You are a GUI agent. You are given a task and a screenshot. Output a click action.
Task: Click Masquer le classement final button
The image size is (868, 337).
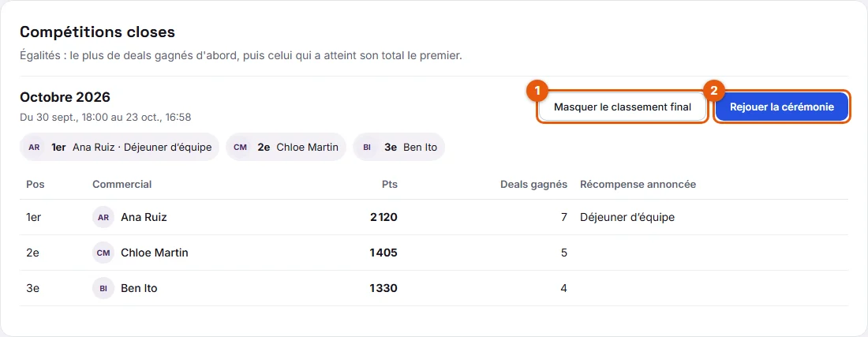[x=623, y=107]
